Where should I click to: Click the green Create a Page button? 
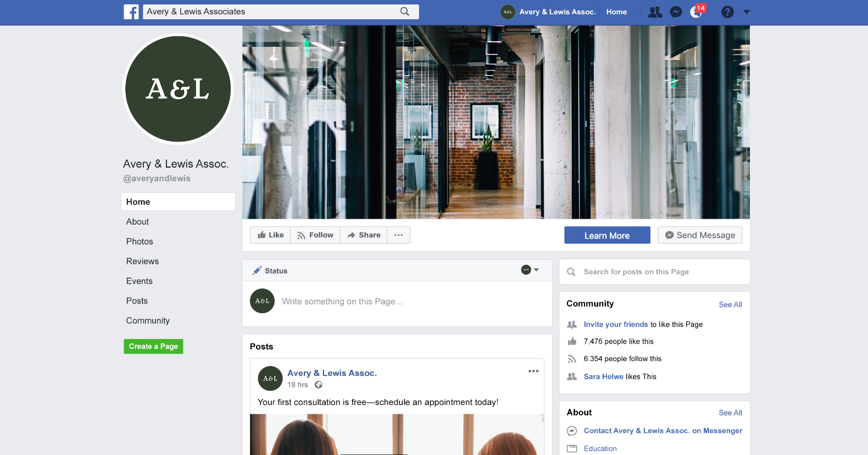tap(153, 346)
